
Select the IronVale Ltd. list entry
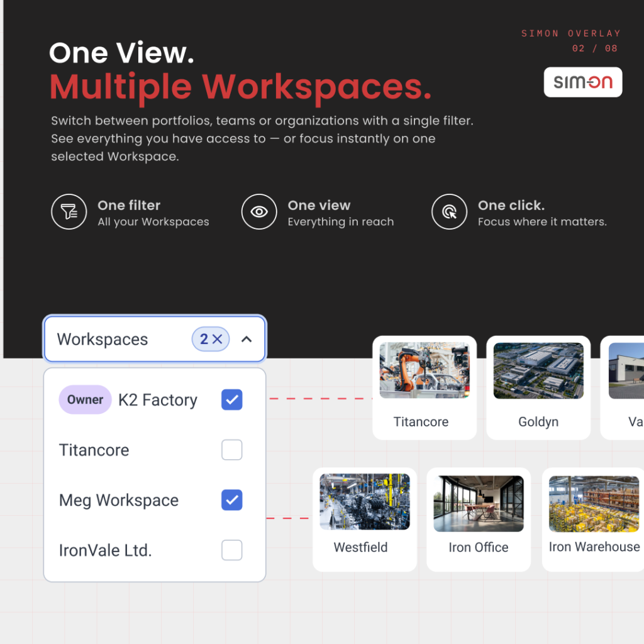(x=155, y=550)
